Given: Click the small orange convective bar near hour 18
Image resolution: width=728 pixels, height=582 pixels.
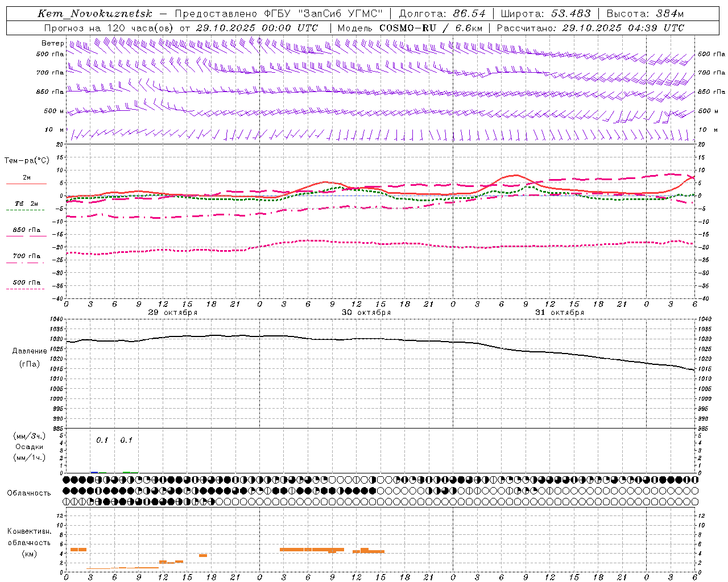Looking at the screenshot, I should (x=203, y=555).
